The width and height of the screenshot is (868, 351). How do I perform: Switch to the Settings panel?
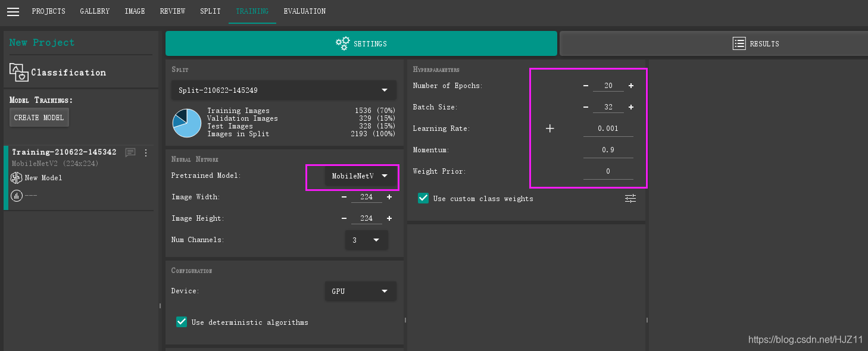tap(361, 43)
